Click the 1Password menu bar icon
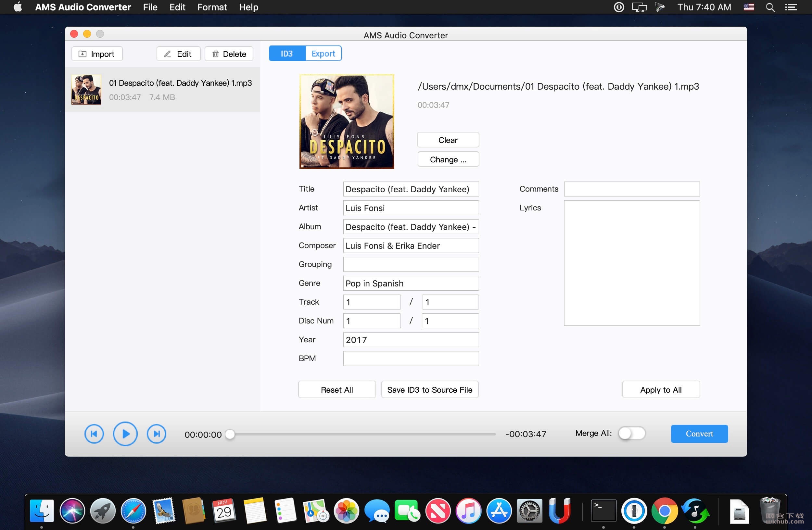 pyautogui.click(x=619, y=7)
